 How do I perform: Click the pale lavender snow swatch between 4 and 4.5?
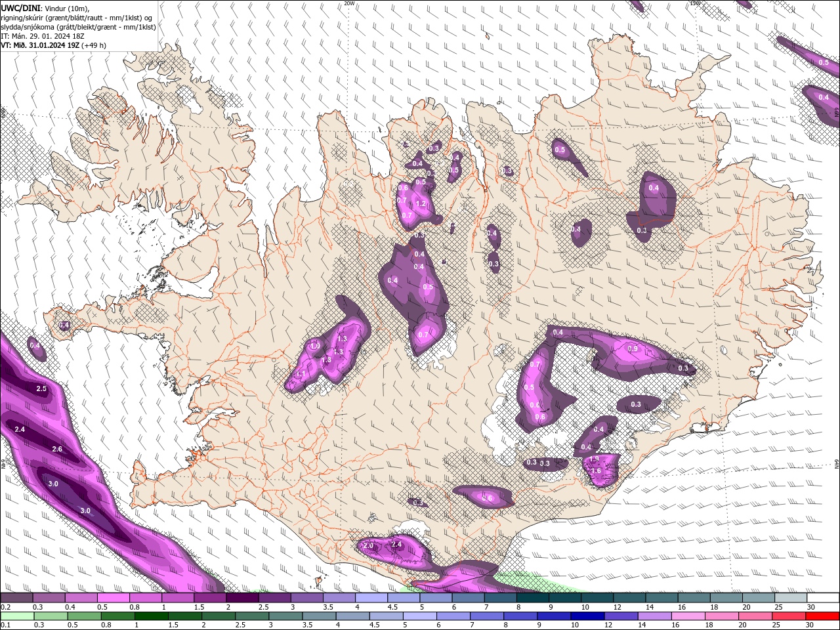371,598
